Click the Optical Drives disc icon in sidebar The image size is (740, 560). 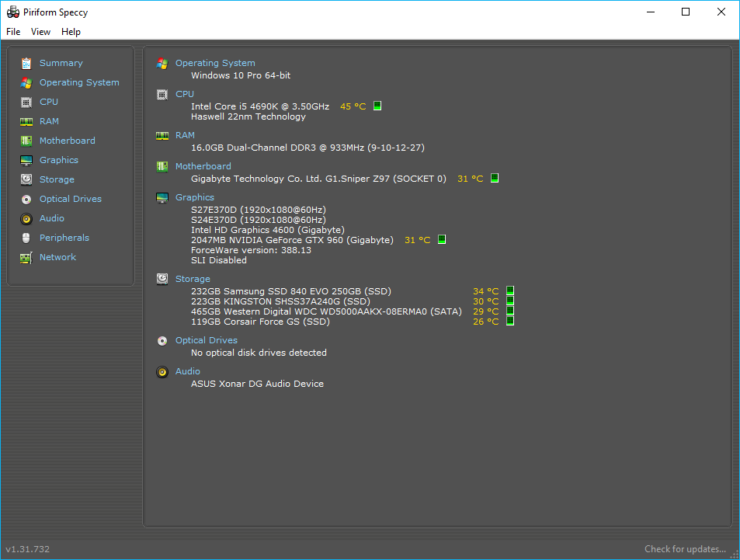(26, 200)
